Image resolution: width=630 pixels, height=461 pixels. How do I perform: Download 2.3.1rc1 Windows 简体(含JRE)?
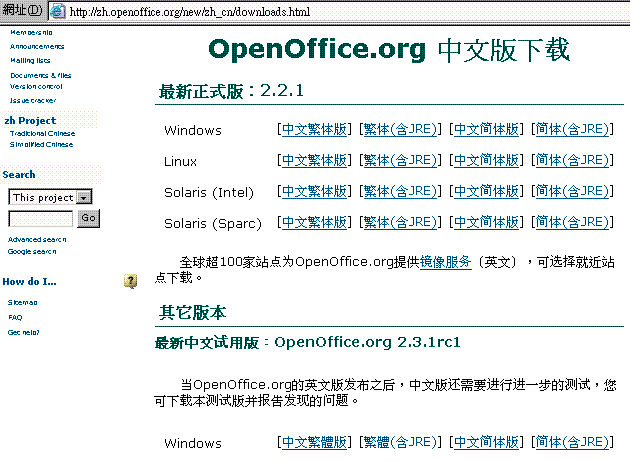pos(572,443)
